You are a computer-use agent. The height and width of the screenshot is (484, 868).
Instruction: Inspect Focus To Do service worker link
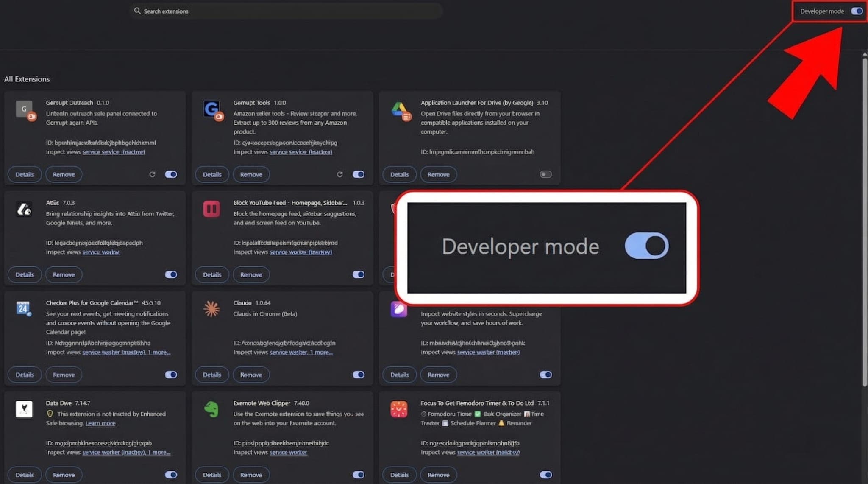(x=488, y=452)
